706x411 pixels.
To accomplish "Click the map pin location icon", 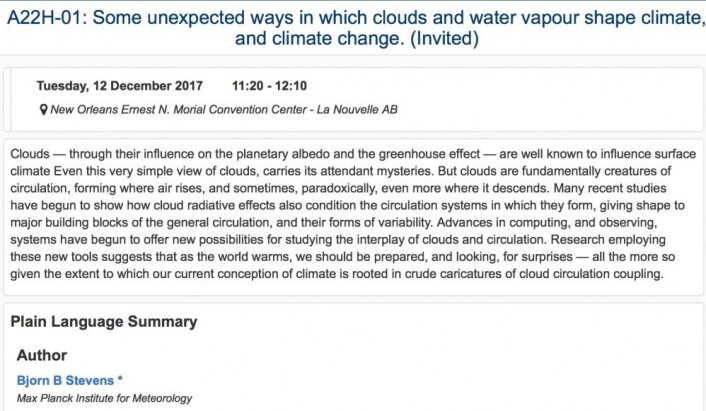I will click(x=43, y=109).
